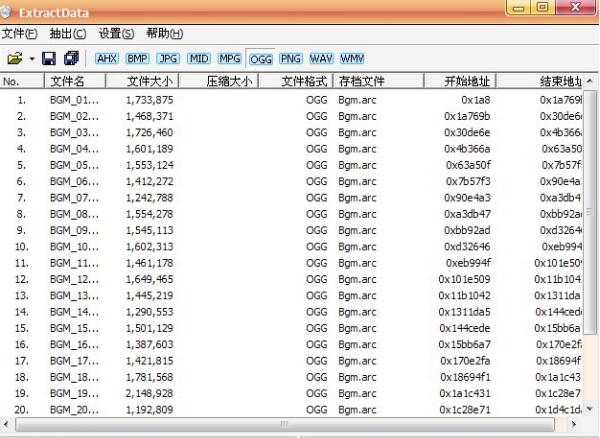Select the row BGM_16...
This screenshot has height=438, width=600.
(x=292, y=345)
